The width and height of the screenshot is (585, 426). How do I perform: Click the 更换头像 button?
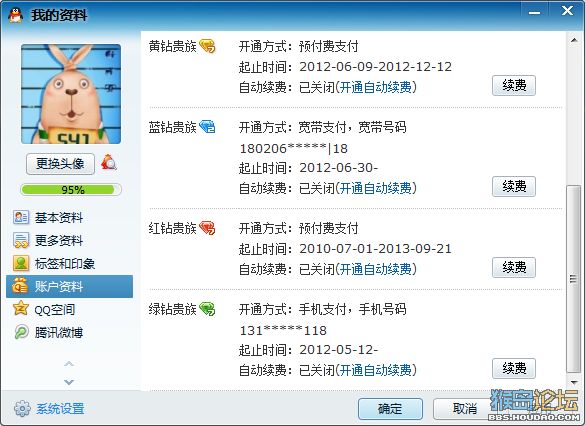point(60,163)
